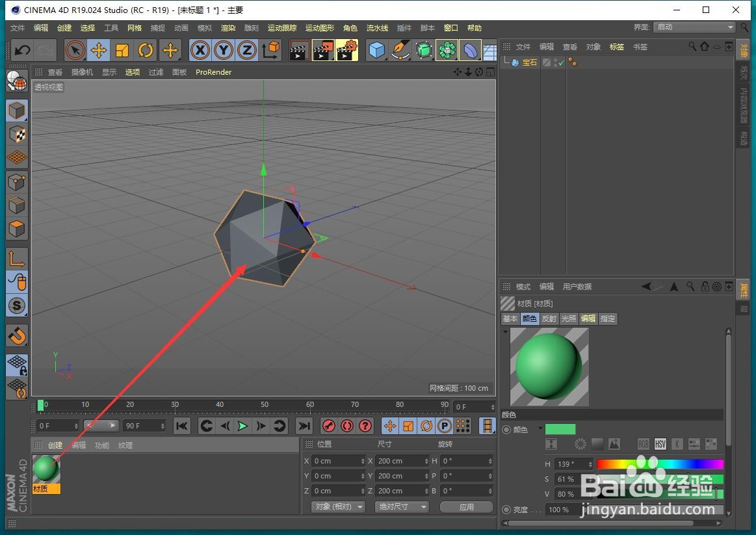Toggle Enable Snap magnet icon
Image resolution: width=756 pixels, height=535 pixels.
click(17, 336)
